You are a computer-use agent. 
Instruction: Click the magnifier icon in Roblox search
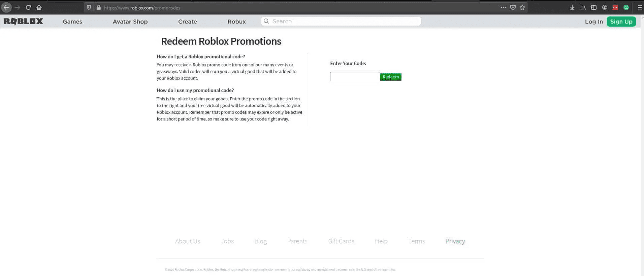point(266,21)
